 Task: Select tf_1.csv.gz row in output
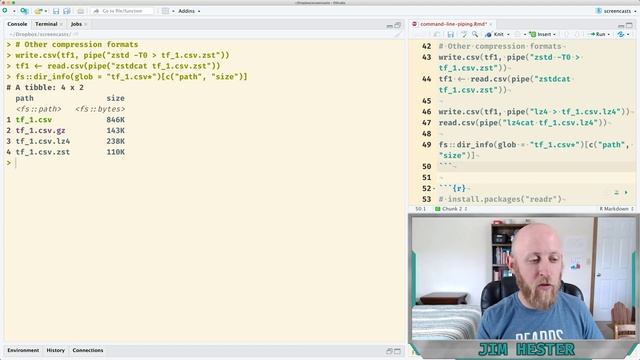66,131
